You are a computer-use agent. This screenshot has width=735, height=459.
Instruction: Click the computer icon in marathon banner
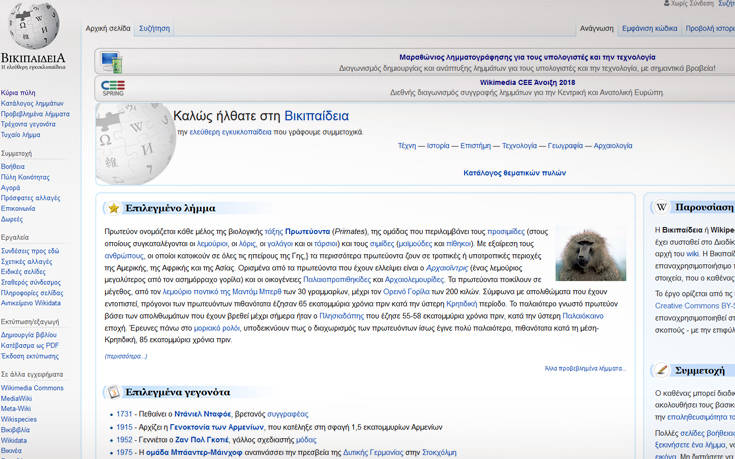click(x=112, y=62)
